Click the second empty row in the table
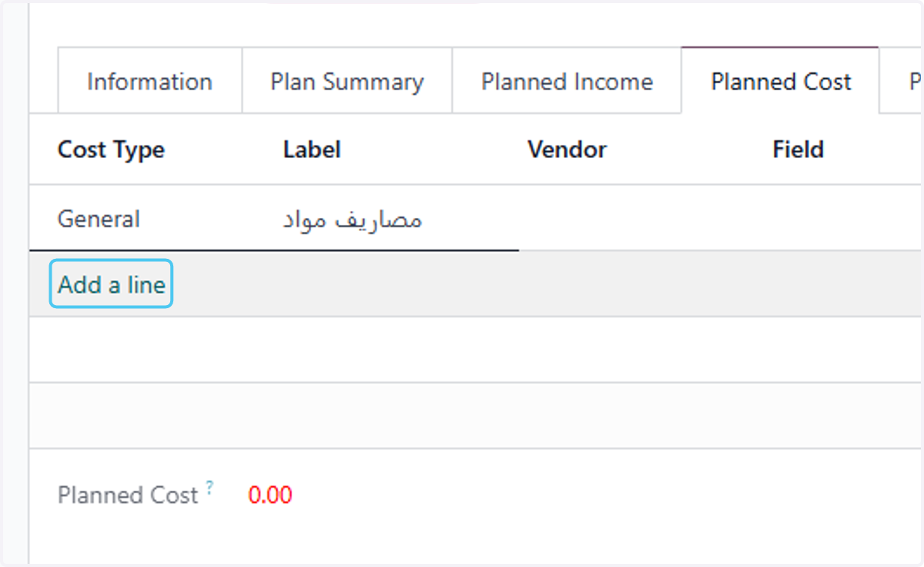 [477, 415]
